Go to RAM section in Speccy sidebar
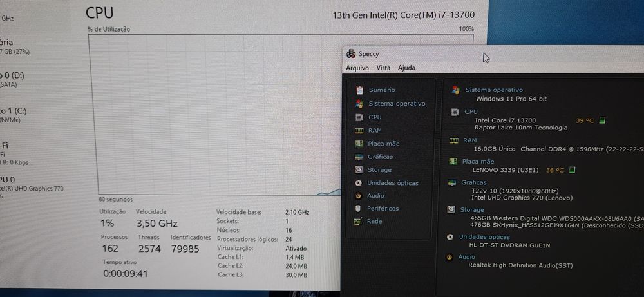This screenshot has width=644, height=297. point(375,131)
